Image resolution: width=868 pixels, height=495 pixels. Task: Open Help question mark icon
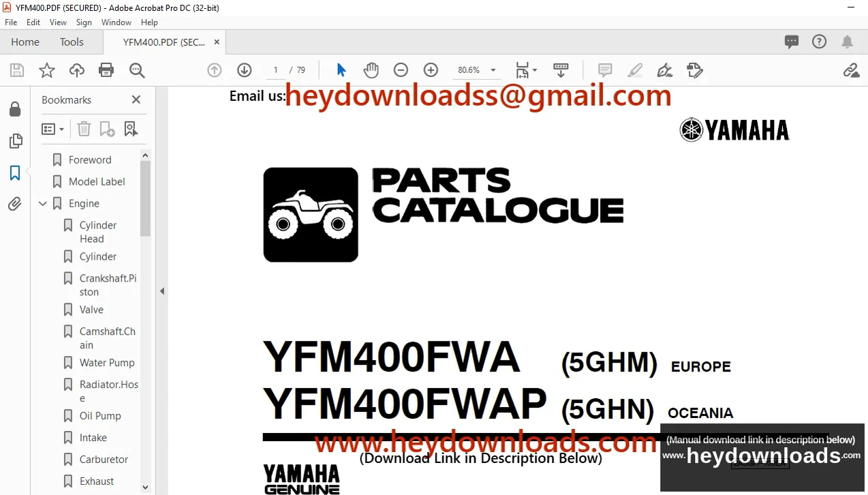click(x=820, y=42)
